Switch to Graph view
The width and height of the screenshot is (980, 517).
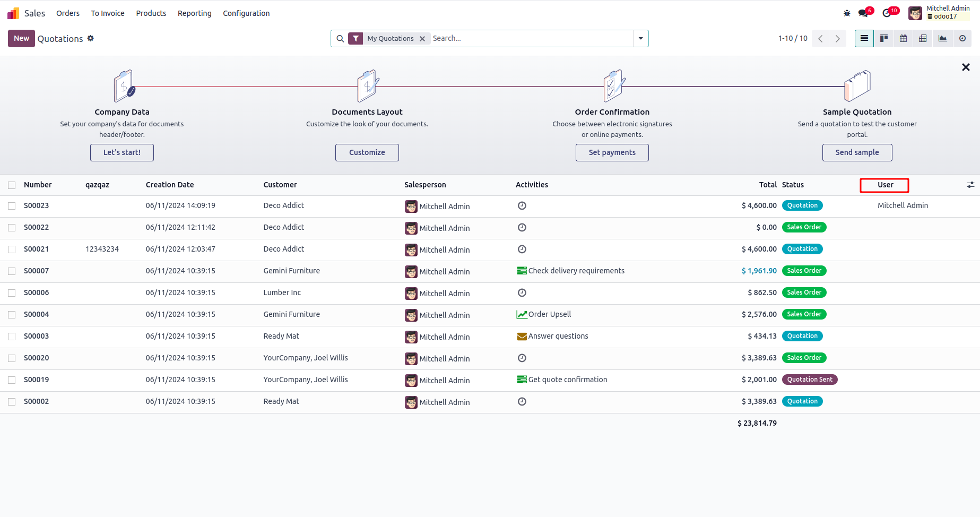[943, 38]
